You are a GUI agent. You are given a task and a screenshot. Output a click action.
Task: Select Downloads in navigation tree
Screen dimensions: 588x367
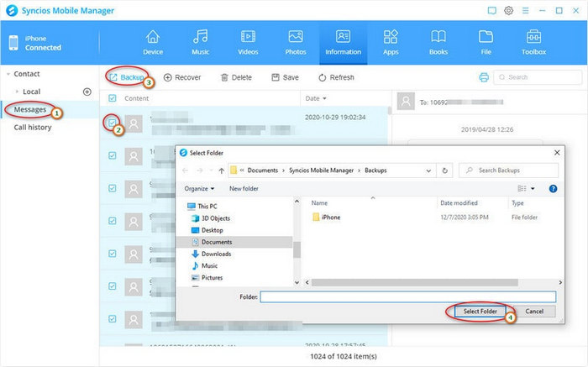[211, 254]
